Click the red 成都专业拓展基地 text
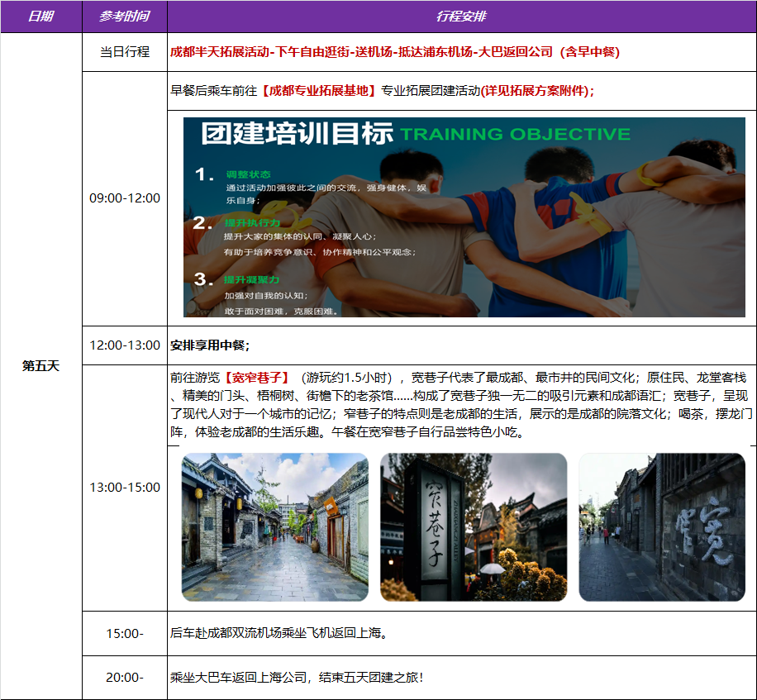The image size is (757, 700). pos(318,91)
